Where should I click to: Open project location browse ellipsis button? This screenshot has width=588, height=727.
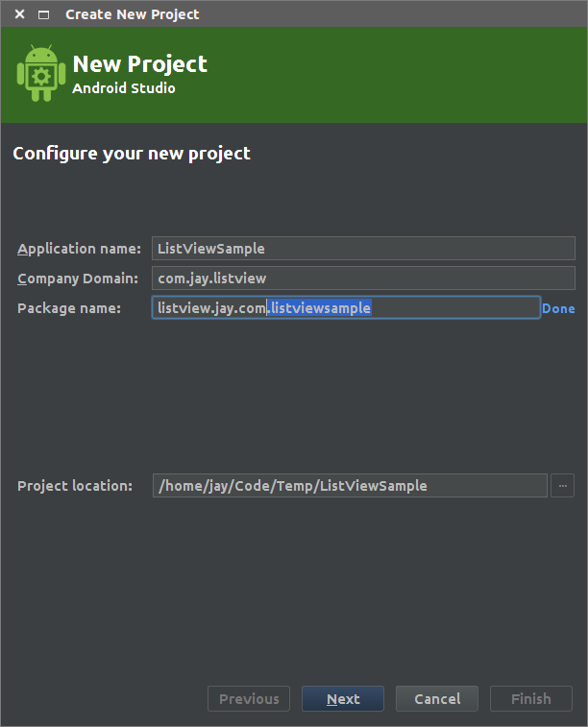(x=563, y=485)
